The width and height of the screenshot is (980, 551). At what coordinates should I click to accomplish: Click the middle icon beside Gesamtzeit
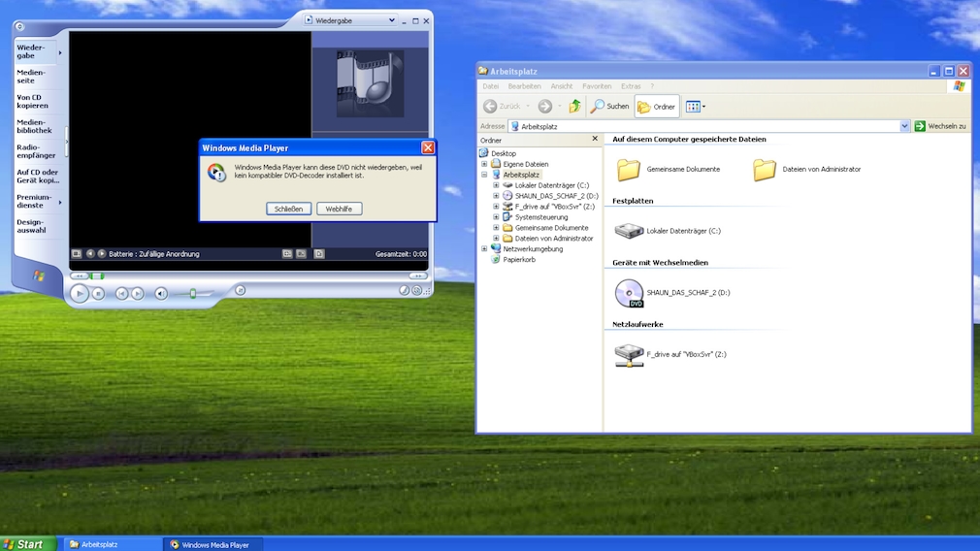tap(301, 253)
